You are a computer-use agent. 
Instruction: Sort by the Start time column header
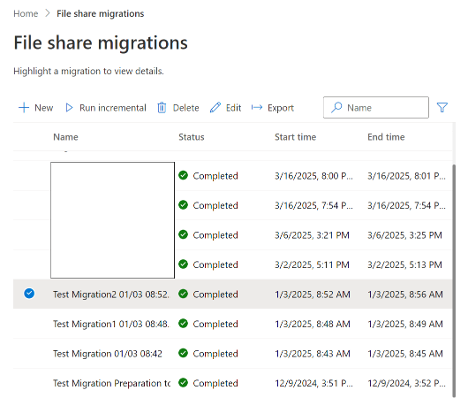point(295,137)
